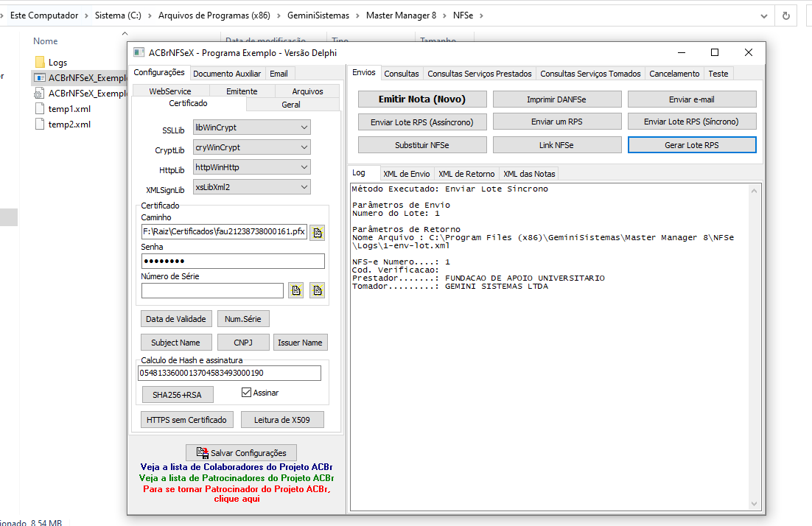Select the Certificado sub-tab

pos(188,104)
